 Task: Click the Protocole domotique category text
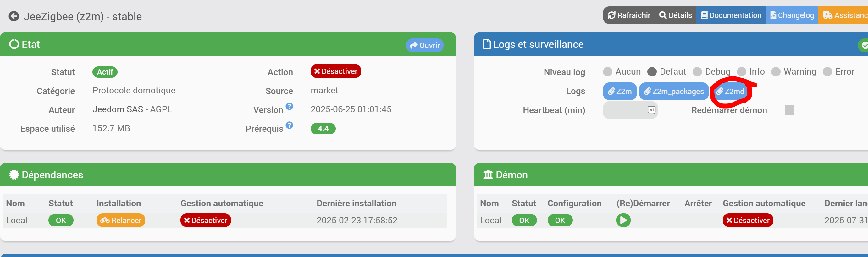coord(134,90)
